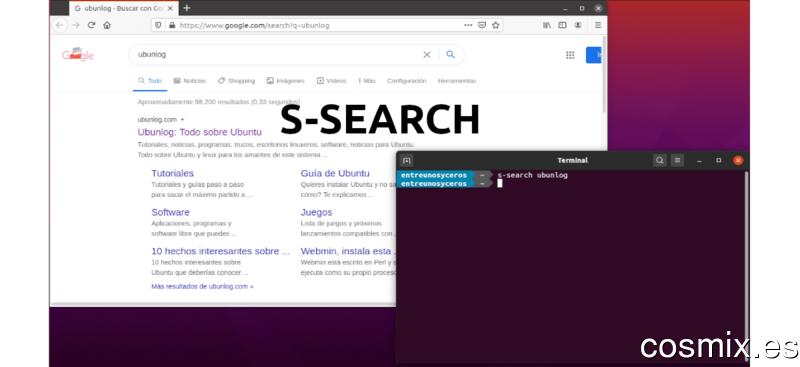Open Herramientas search tools

[457, 81]
